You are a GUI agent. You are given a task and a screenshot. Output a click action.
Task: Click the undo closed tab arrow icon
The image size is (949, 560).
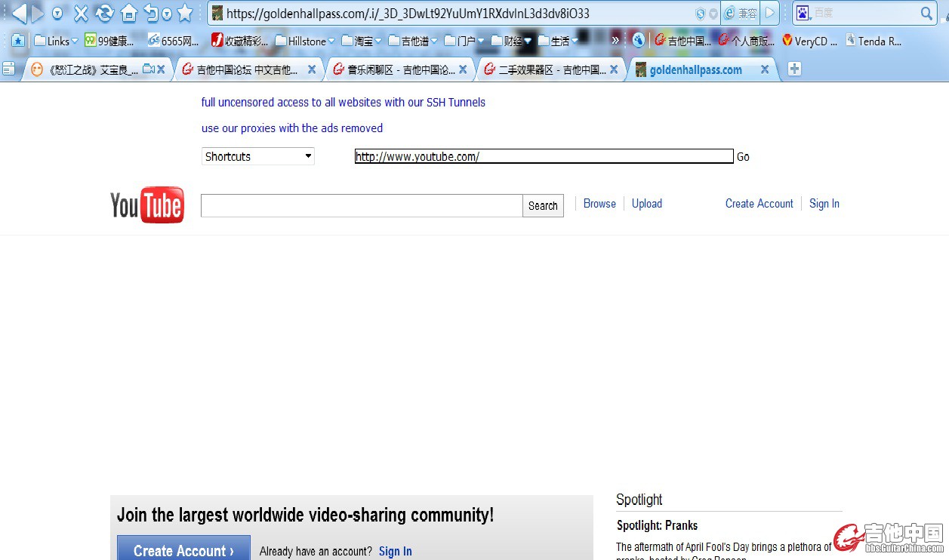151,13
